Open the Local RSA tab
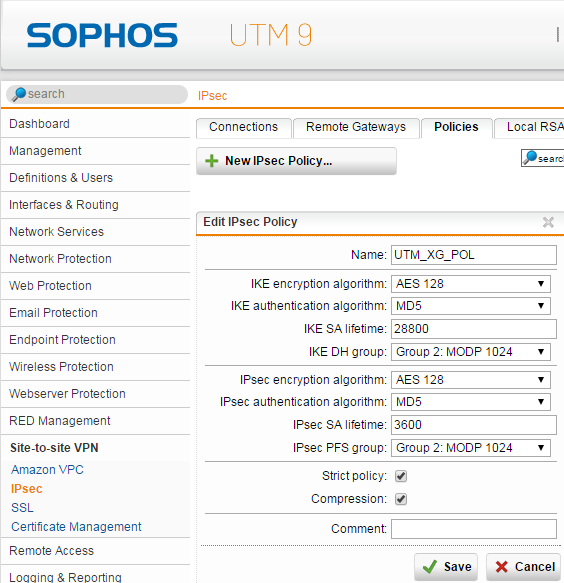The width and height of the screenshot is (564, 583). (x=530, y=128)
